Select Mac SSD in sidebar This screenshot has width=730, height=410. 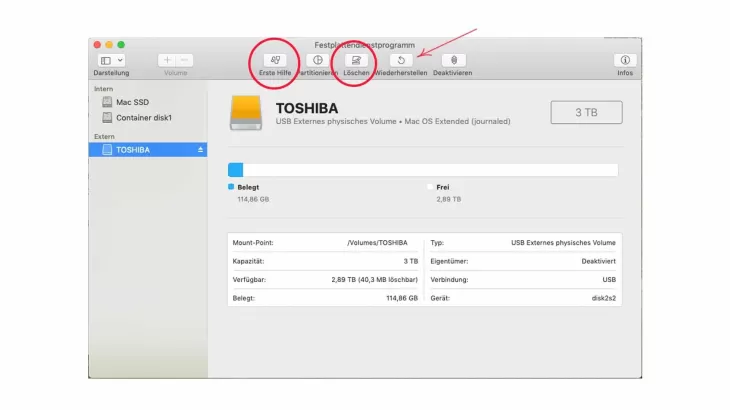132,102
